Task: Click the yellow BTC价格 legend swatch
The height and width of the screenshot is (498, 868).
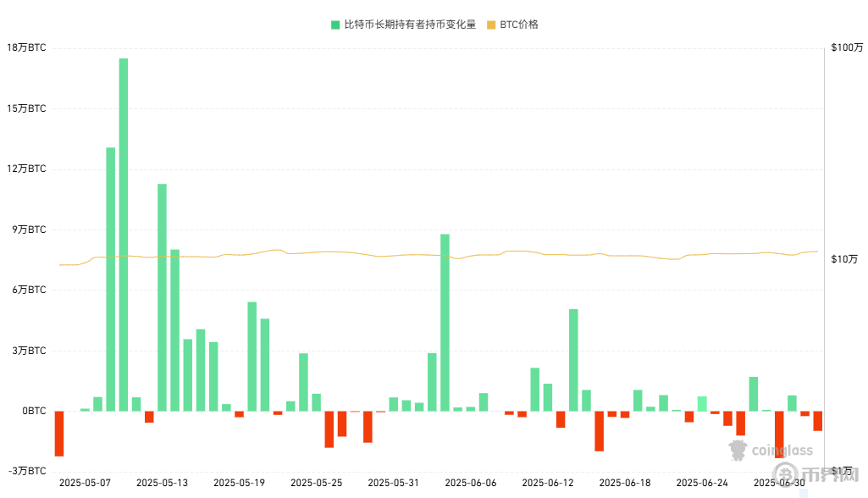Action: click(x=491, y=25)
